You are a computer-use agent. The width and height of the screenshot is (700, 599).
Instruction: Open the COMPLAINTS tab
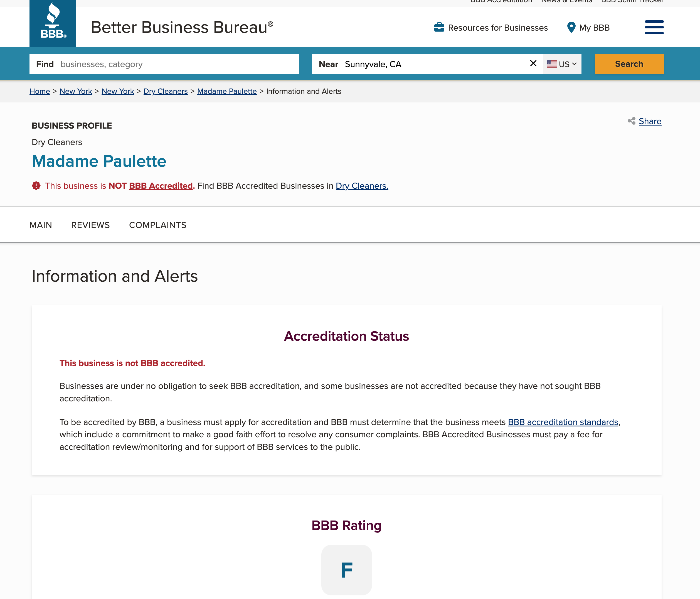click(158, 225)
